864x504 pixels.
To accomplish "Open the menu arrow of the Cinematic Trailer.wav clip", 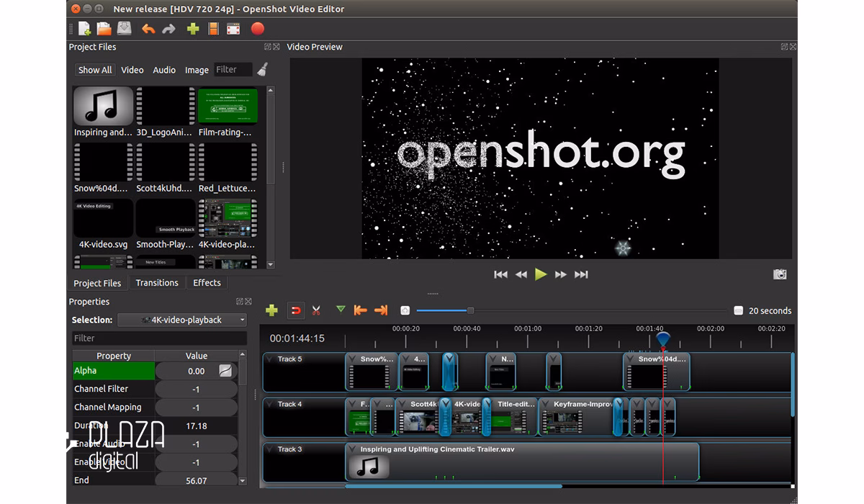I will [353, 449].
